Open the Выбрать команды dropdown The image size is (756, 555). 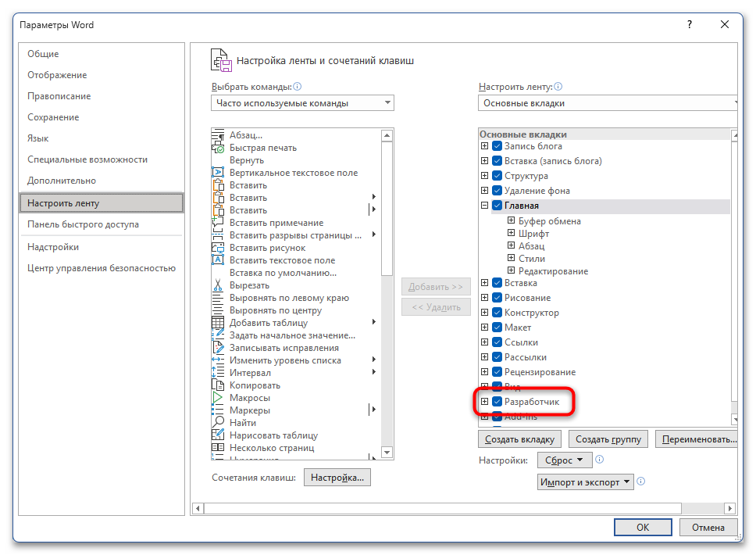pyautogui.click(x=302, y=103)
